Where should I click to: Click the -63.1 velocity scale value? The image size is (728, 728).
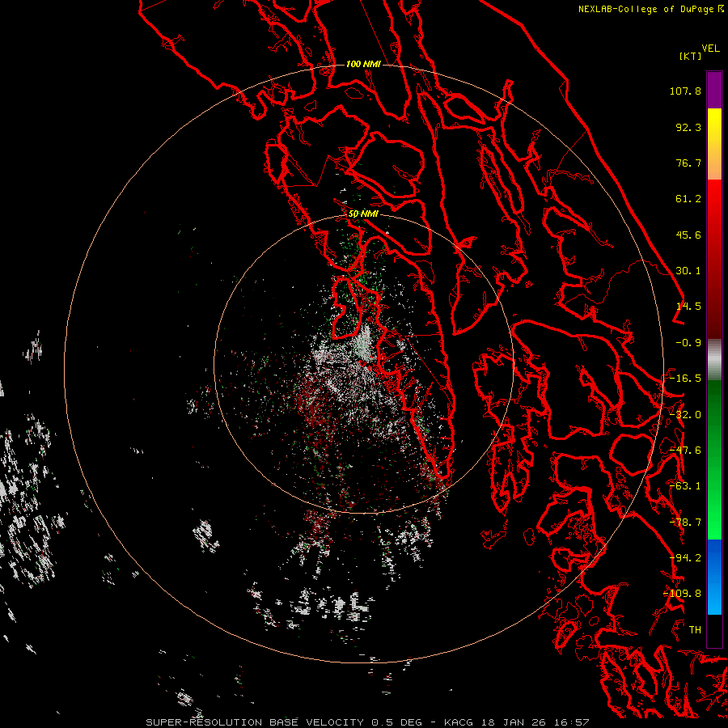pos(685,486)
